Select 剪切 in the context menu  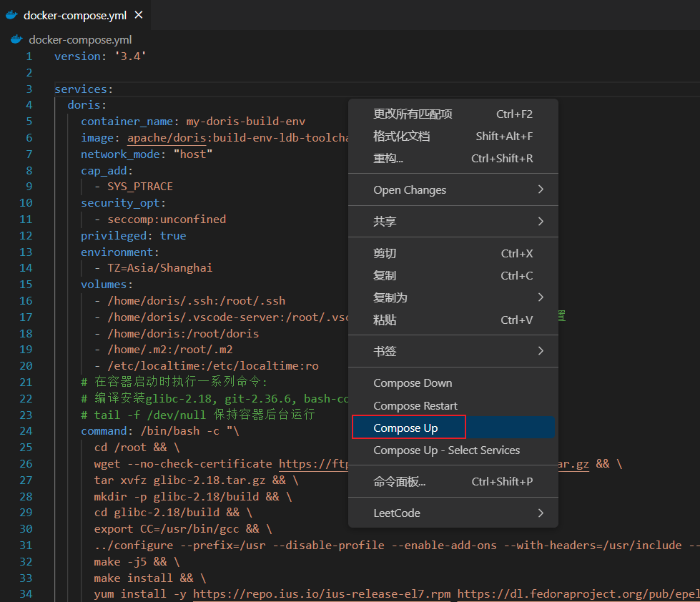click(x=385, y=254)
